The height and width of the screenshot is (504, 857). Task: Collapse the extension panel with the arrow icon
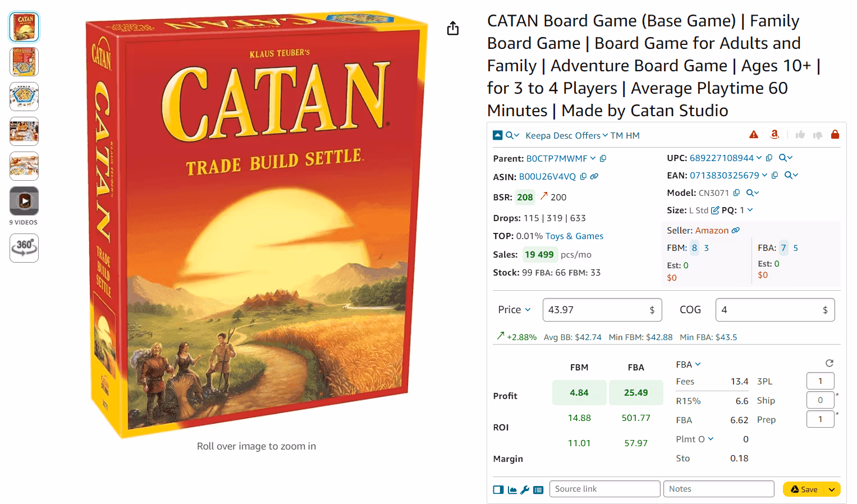pos(497,135)
